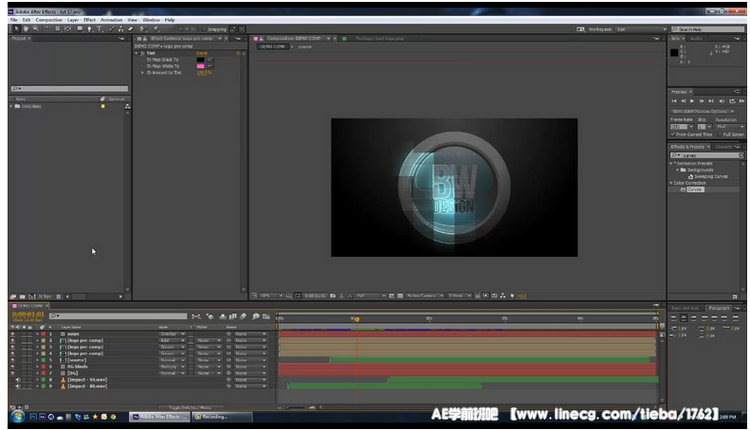Screen dimensions: 750x430
Task: Click the DEMO COMP breadcrumb in composition viewer
Action: [x=272, y=46]
